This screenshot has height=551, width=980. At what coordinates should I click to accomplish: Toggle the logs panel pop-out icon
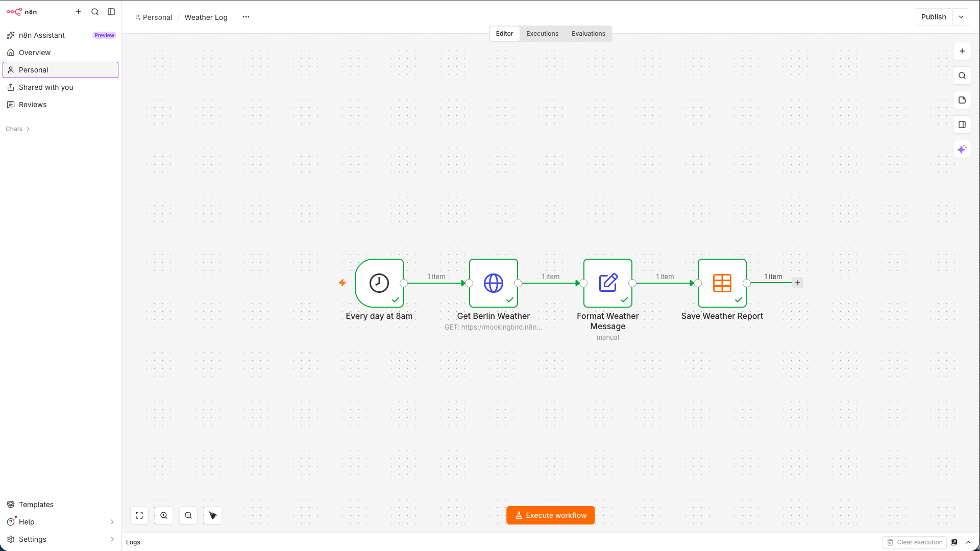tap(954, 542)
